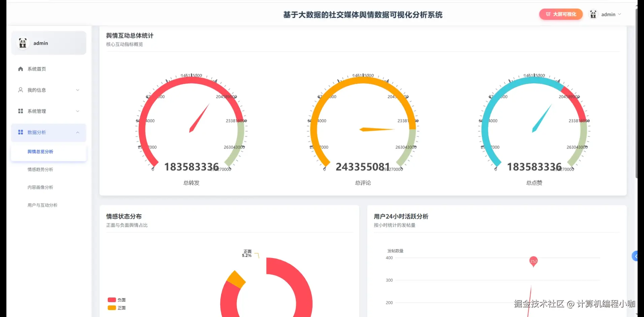Viewport: 644px width, 317px height.
Task: Click the 情感状态分布 card title
Action: 124,217
